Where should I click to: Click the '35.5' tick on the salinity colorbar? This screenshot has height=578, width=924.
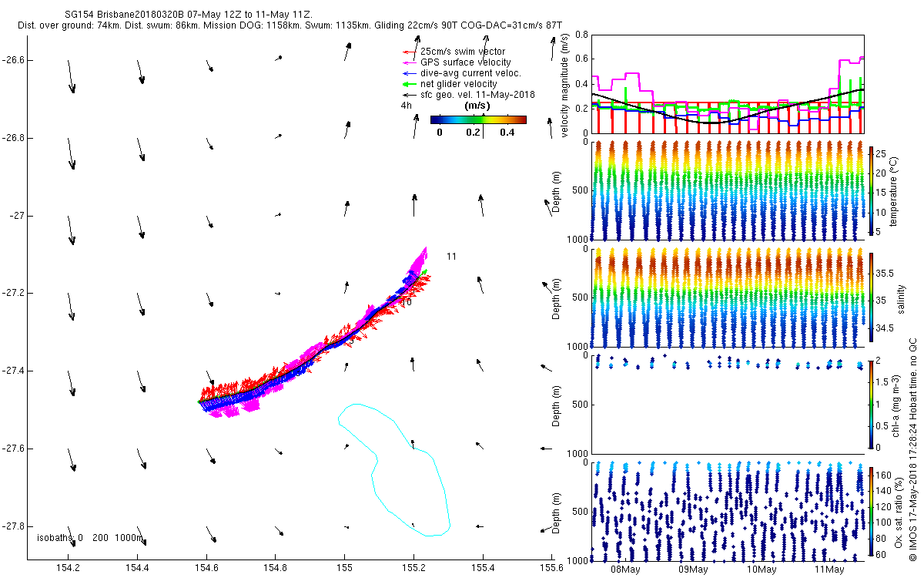coord(885,274)
